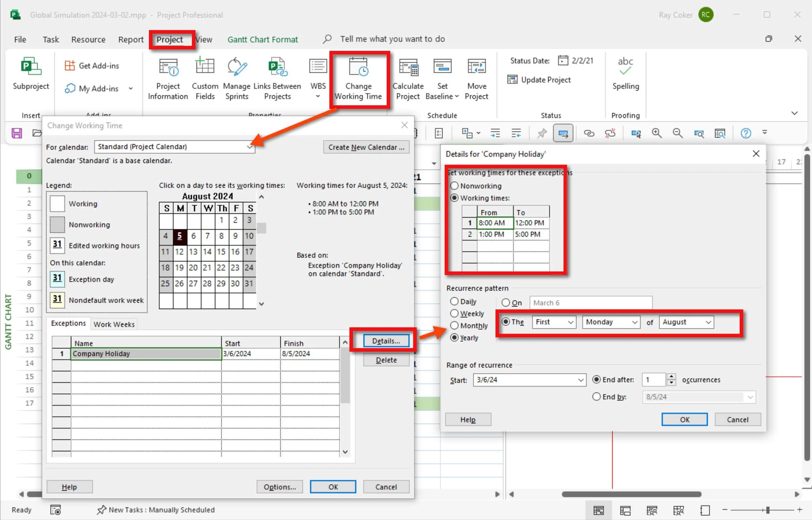Click Update Project
The height and width of the screenshot is (520, 812).
coord(539,80)
